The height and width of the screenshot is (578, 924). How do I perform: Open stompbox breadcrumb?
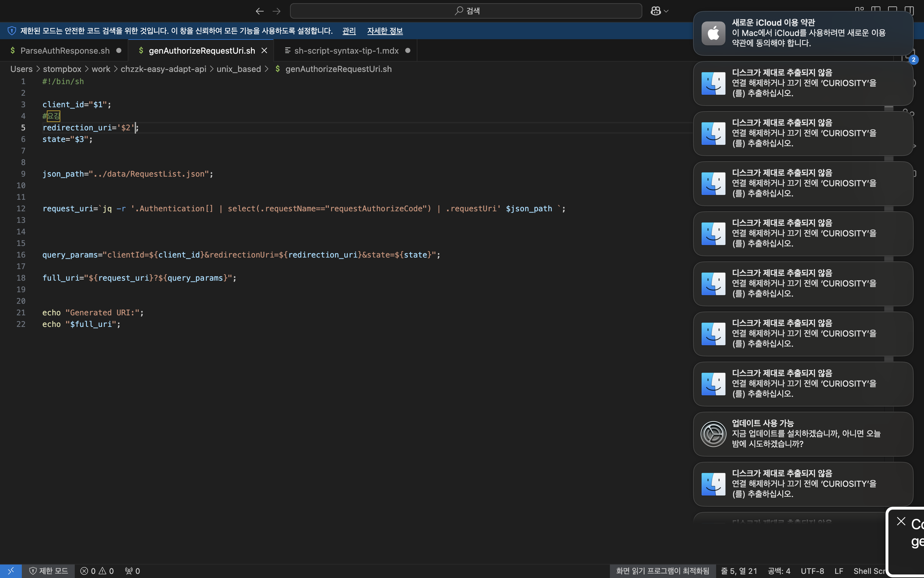coord(62,69)
